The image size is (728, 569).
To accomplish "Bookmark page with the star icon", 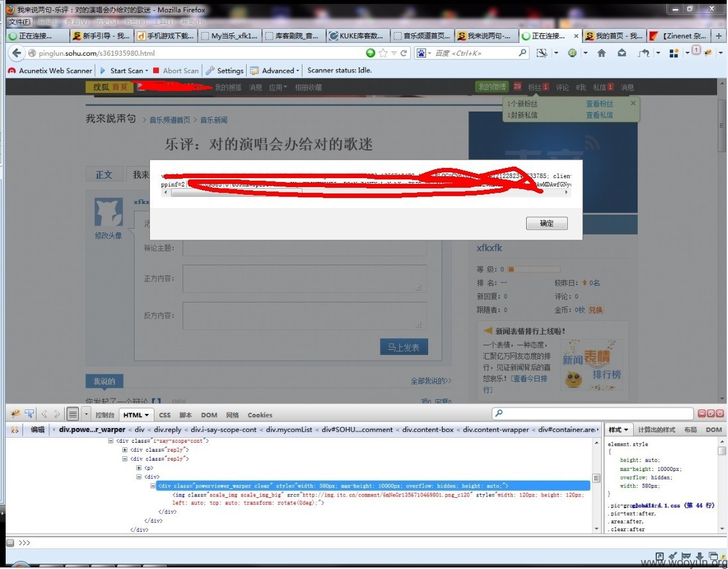I will point(383,53).
